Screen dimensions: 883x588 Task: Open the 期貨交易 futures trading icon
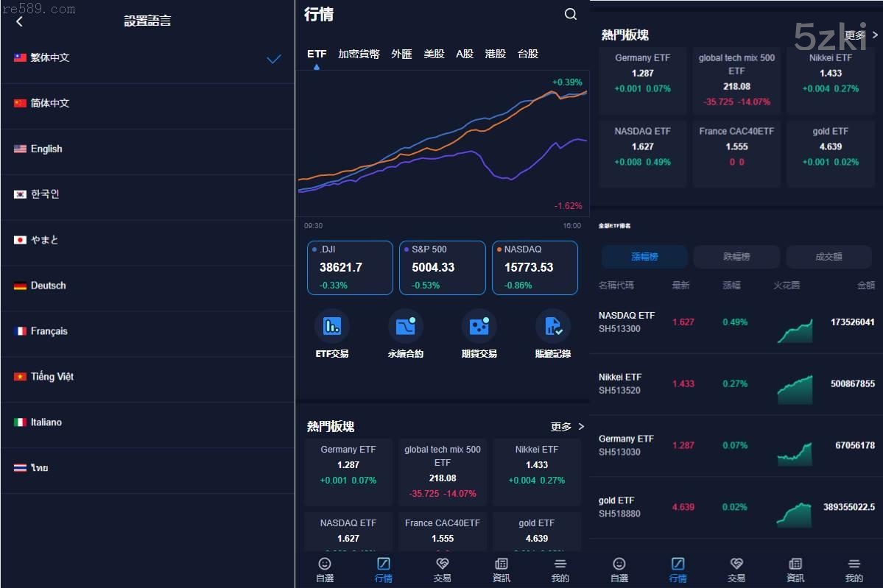click(x=479, y=326)
